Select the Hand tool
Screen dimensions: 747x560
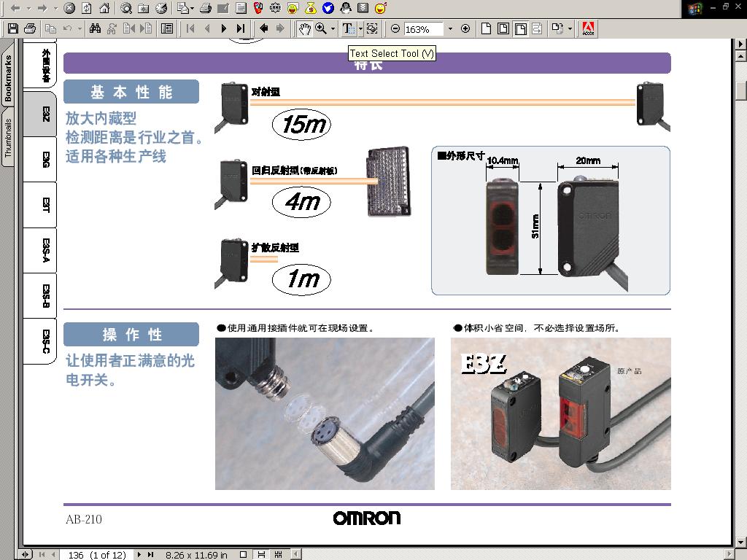tap(304, 28)
